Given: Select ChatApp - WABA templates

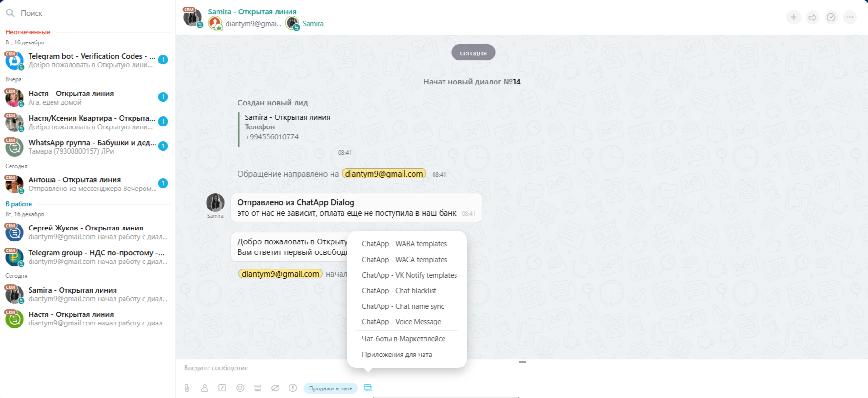Looking at the screenshot, I should click(404, 244).
